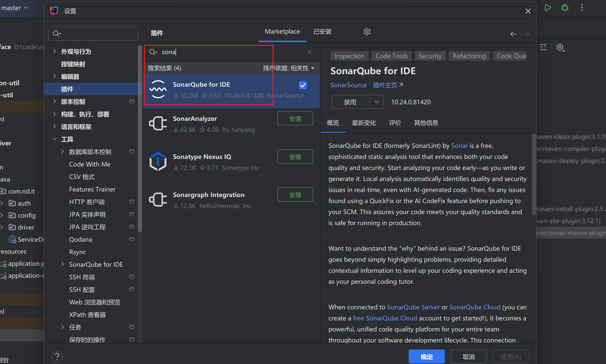Open the dropdown arrow next to 禁用

pyautogui.click(x=376, y=102)
